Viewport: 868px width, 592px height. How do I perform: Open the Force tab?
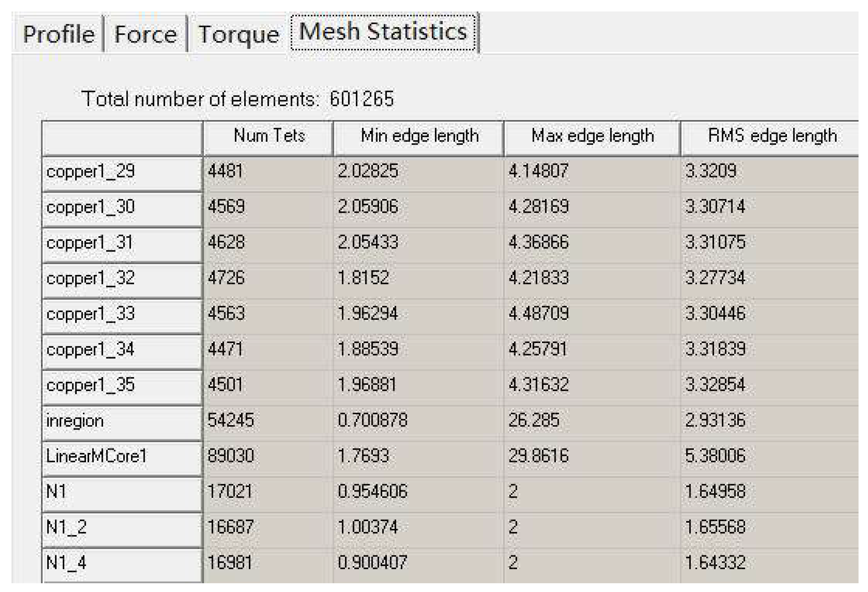click(x=145, y=34)
